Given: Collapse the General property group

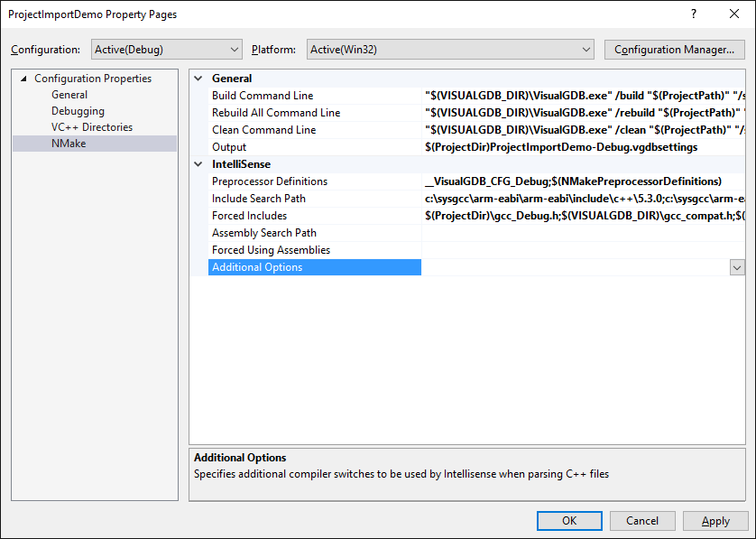Looking at the screenshot, I should 198,79.
